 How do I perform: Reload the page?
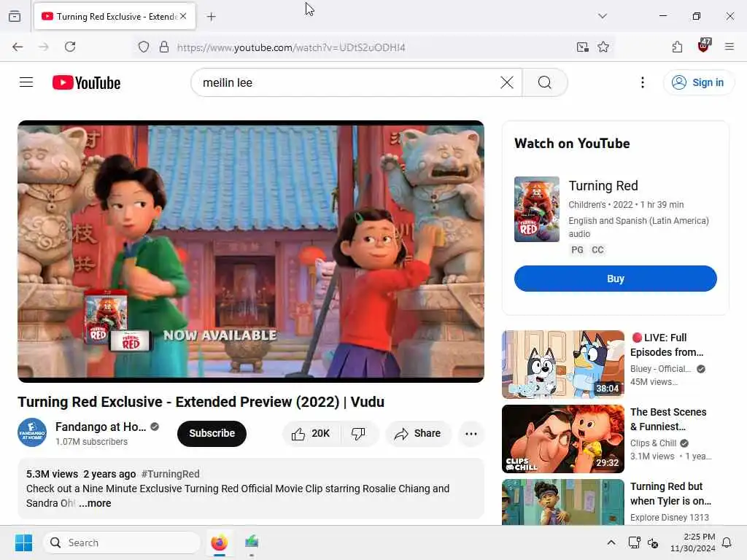point(70,47)
